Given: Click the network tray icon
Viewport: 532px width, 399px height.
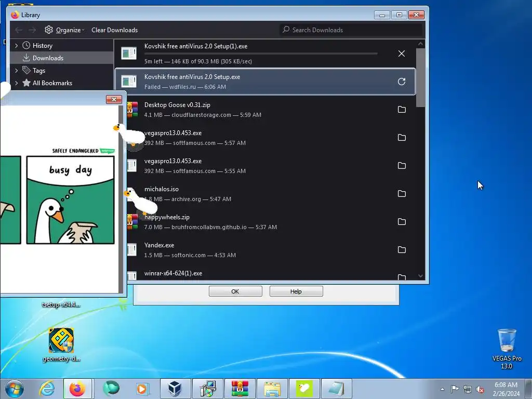Looking at the screenshot, I should pyautogui.click(x=468, y=389).
